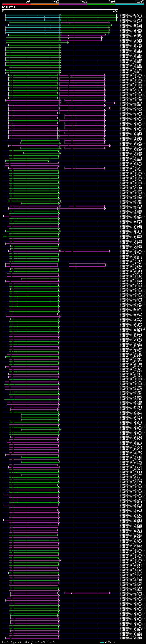
Task: Open hit UniRef100_B7FJY1
Action: click(x=131, y=15)
